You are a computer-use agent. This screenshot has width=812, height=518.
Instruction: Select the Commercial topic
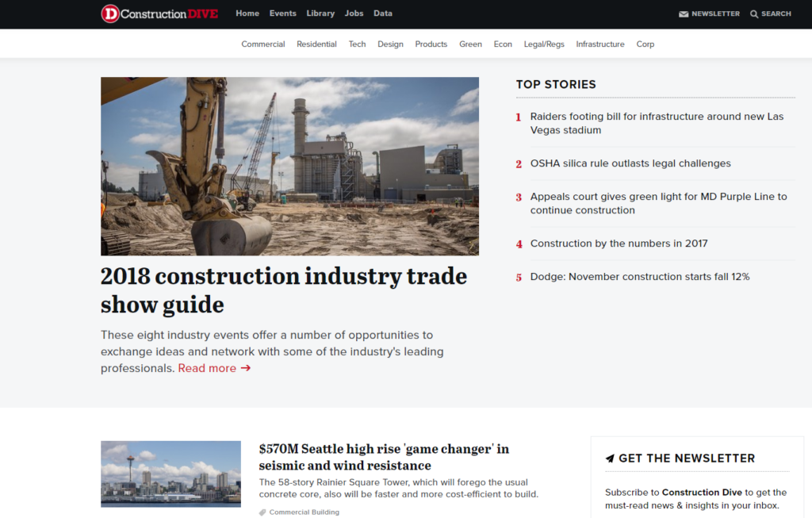[263, 44]
